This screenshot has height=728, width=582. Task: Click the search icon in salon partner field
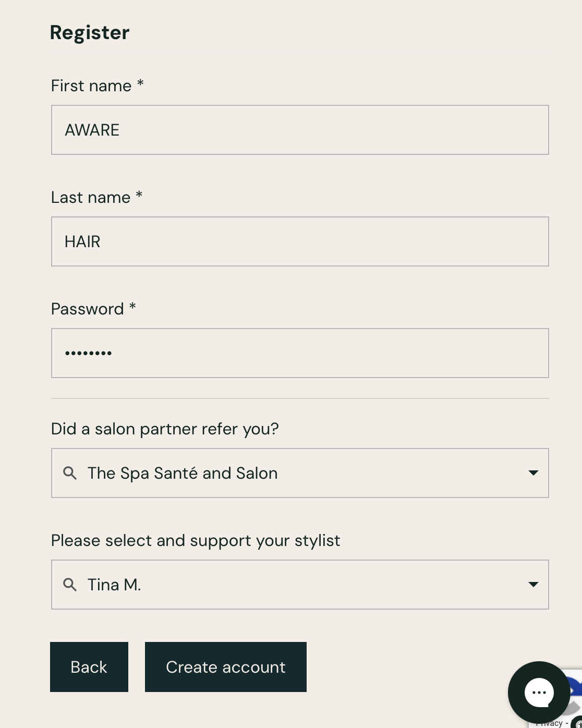70,473
